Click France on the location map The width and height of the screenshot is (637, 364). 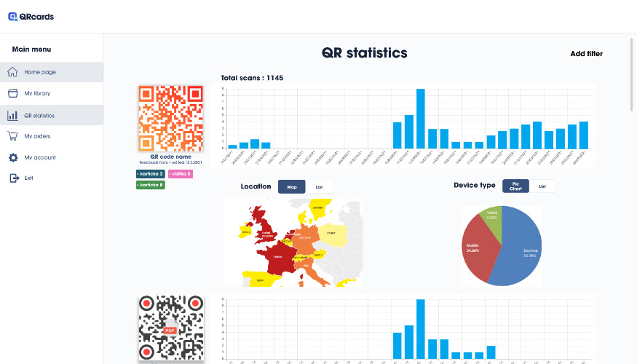point(278,257)
